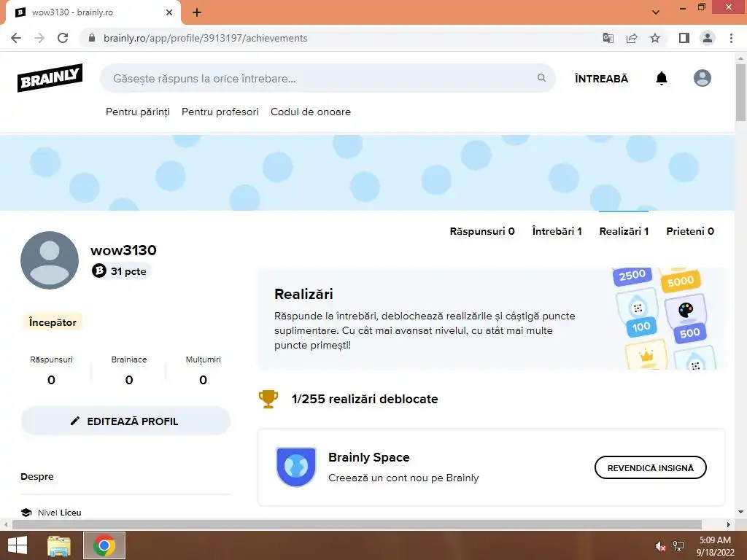This screenshot has height=560, width=747.
Task: Click the browser address bar URL
Action: [x=205, y=38]
